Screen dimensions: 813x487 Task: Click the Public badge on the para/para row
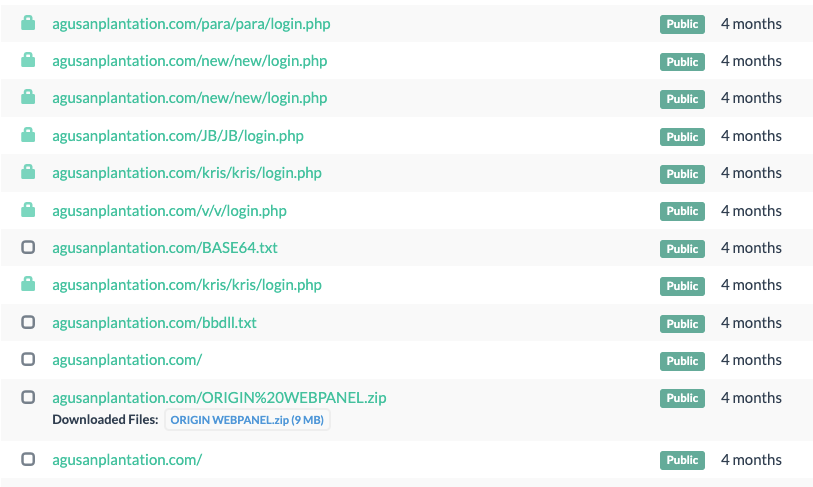(x=682, y=24)
